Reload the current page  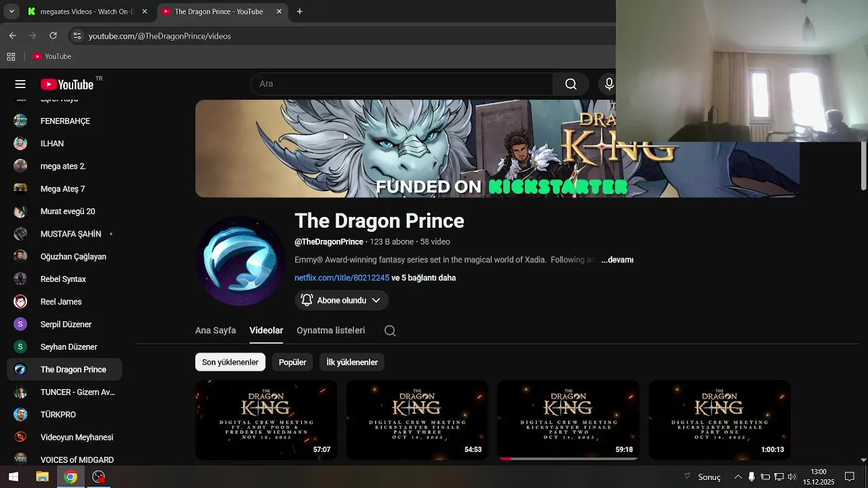[x=53, y=36]
